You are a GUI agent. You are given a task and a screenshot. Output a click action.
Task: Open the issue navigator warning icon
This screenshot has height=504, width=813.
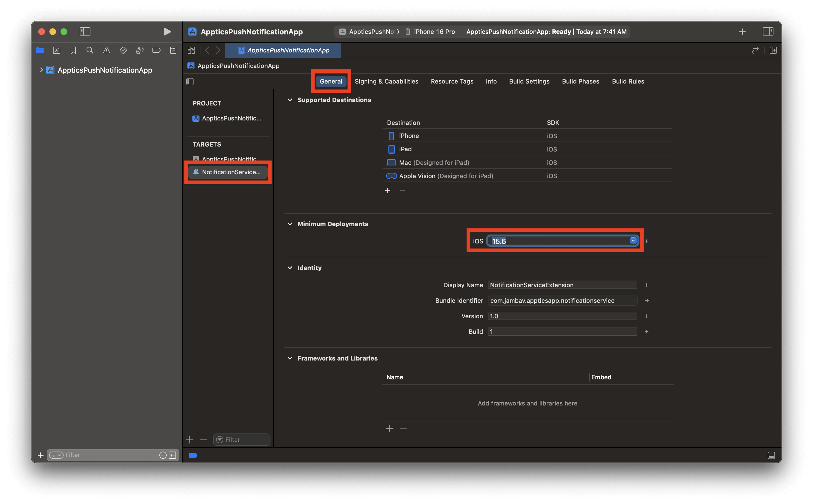106,50
